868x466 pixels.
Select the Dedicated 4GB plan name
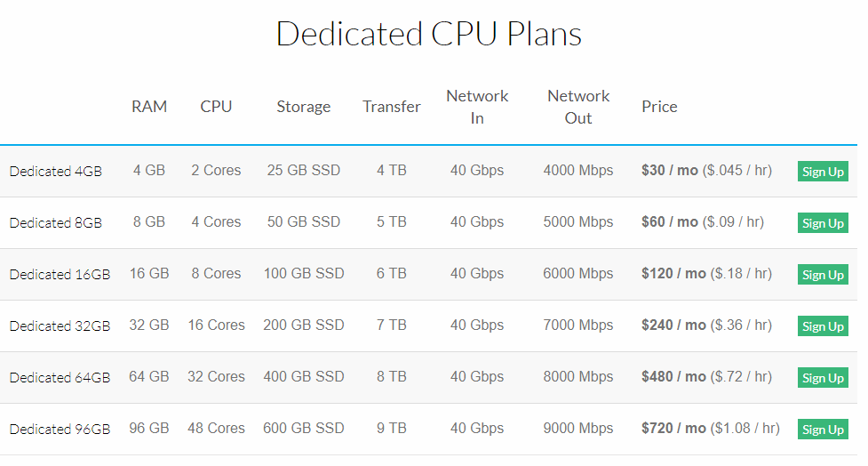56,172
